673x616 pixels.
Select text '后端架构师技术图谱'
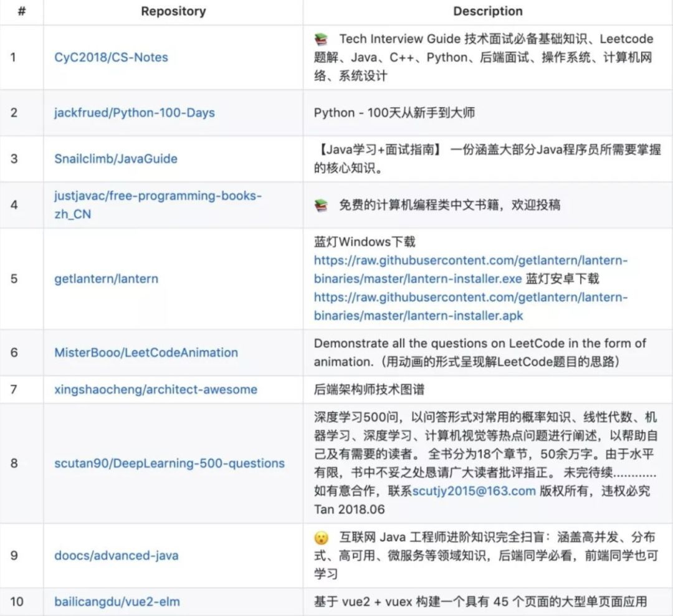tap(369, 389)
